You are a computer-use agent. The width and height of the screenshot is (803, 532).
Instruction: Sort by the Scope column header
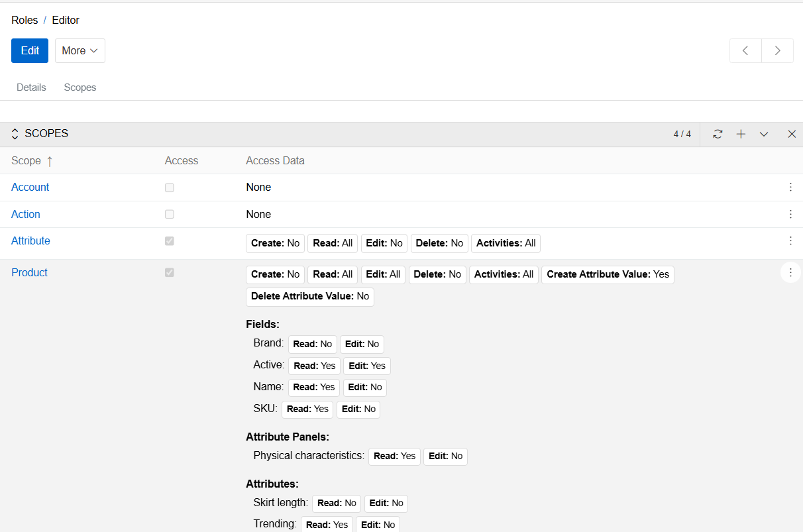[x=27, y=161]
